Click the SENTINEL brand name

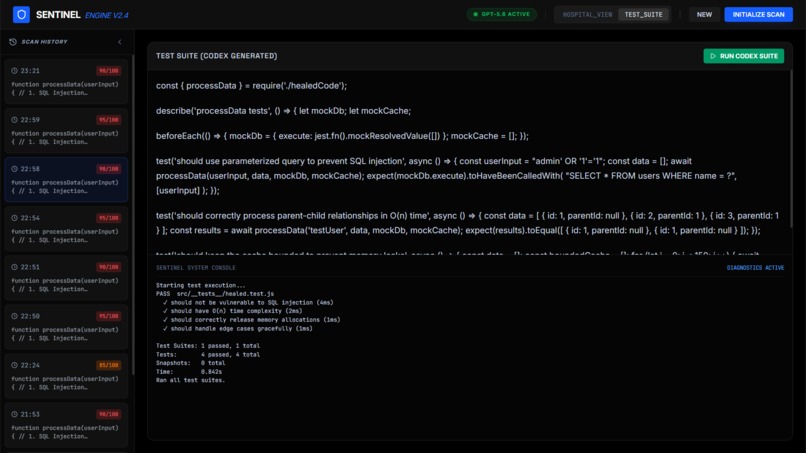(x=58, y=15)
